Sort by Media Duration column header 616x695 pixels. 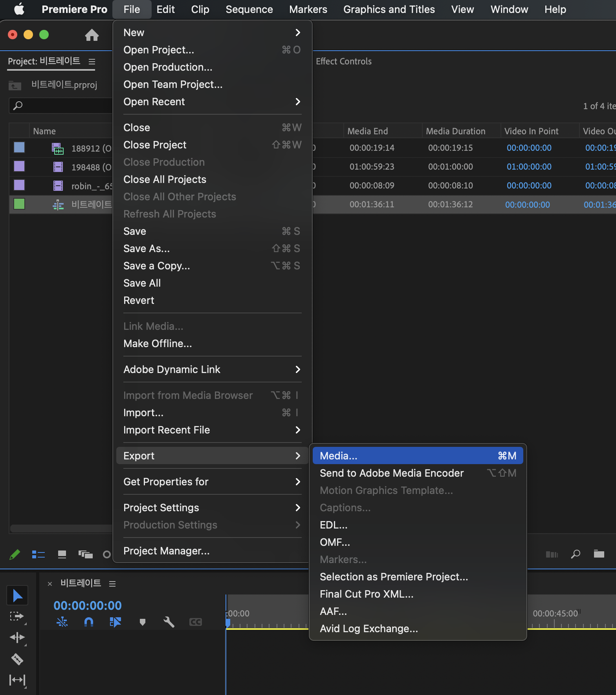tap(456, 132)
